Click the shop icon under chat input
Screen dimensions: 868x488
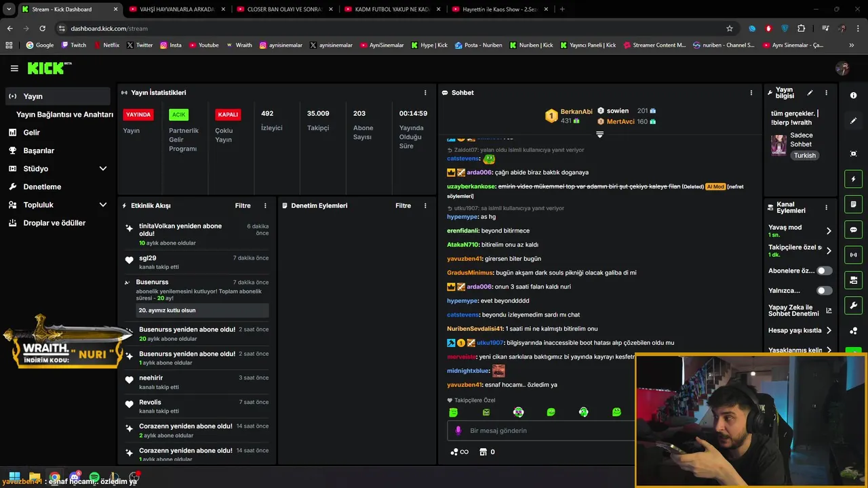[483, 452]
